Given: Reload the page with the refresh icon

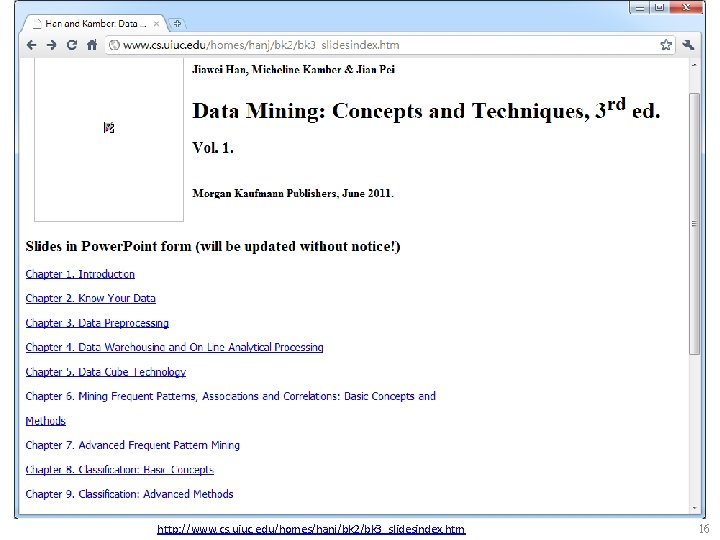Looking at the screenshot, I should [72, 45].
